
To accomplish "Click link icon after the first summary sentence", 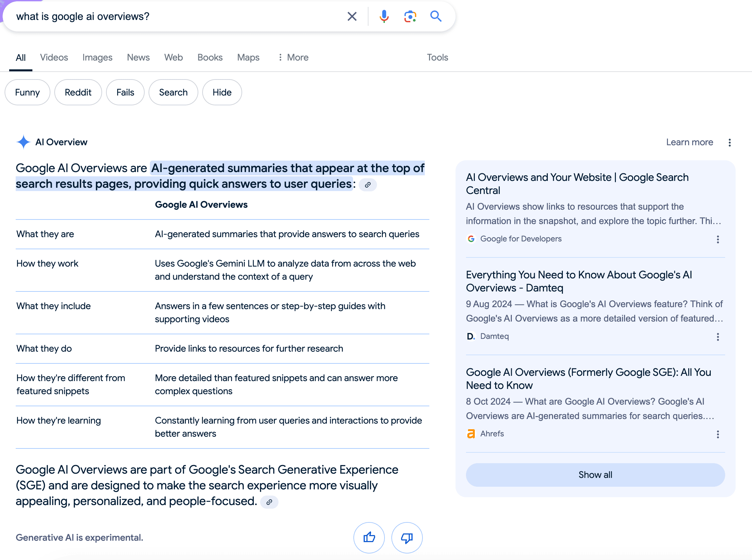I will [x=368, y=185].
